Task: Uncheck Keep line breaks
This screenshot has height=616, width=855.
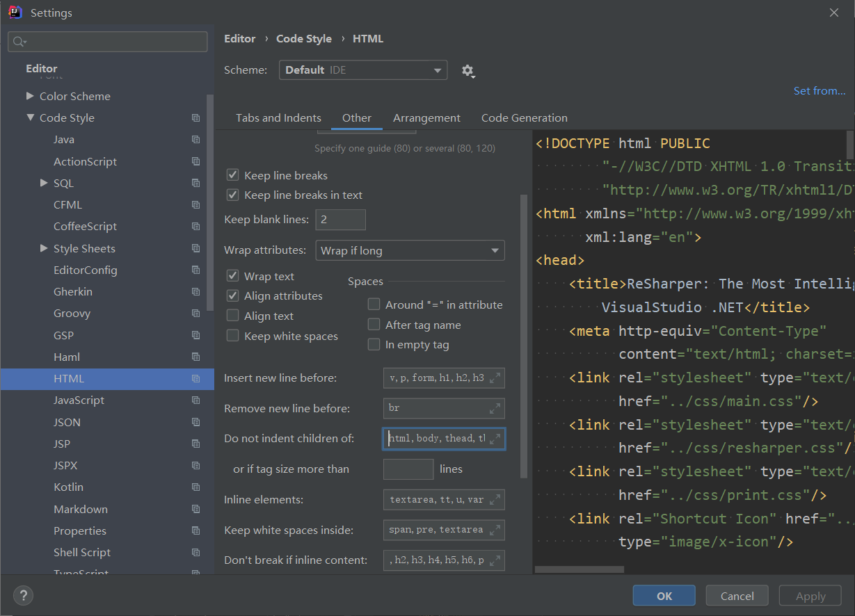Action: (x=233, y=175)
